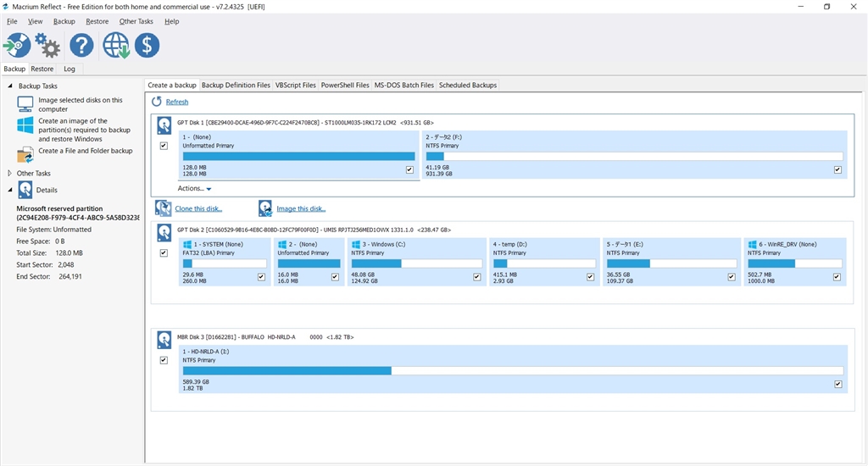Select the temp (D:) partition block
868x466 pixels.
tap(544, 262)
